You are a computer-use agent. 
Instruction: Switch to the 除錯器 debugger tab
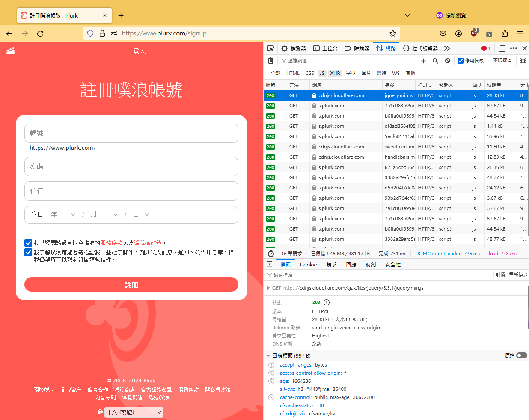coord(357,48)
